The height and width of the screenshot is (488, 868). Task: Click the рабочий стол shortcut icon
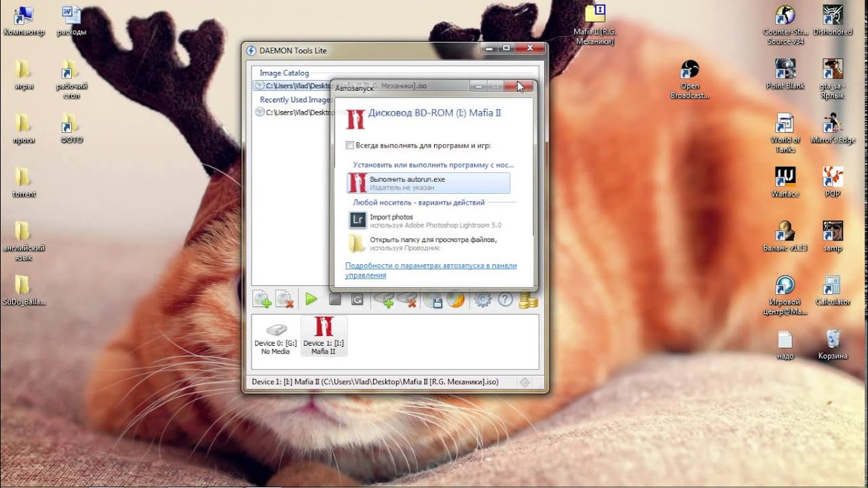(71, 79)
